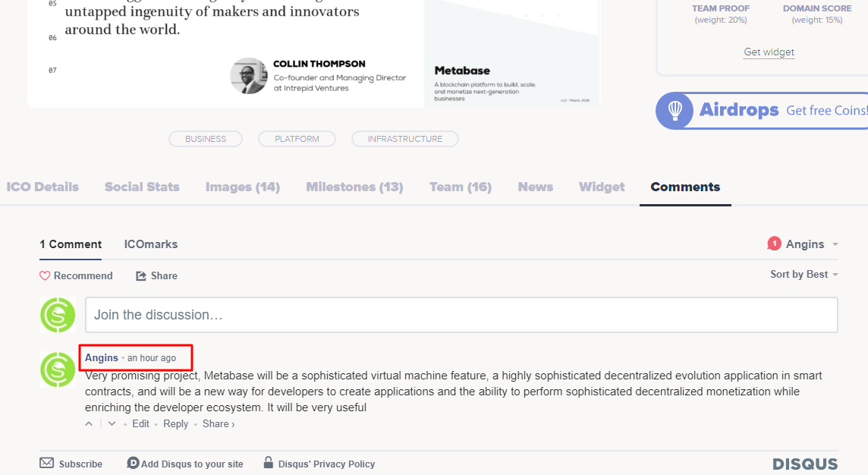The height and width of the screenshot is (475, 868).
Task: Click the Get widget link
Action: [x=769, y=52]
